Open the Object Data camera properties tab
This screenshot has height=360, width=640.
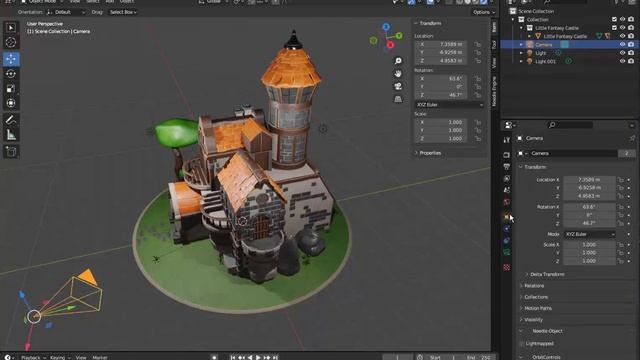(x=507, y=252)
